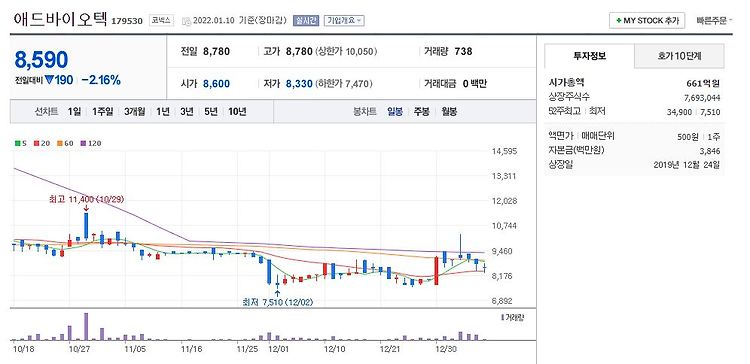The image size is (750, 364).
Task: Click the -2.16% change value
Action: (x=101, y=80)
